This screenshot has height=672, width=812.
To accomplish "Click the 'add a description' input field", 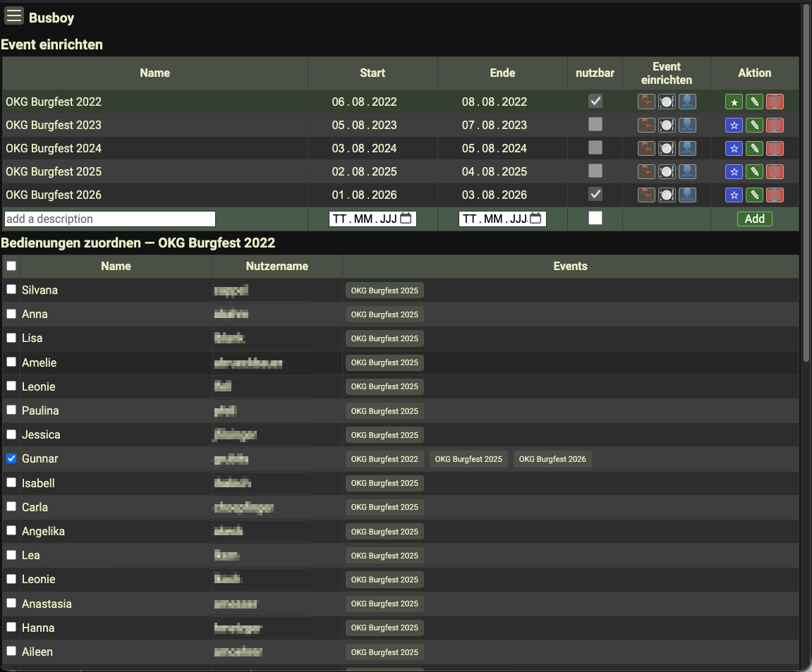I will click(110, 219).
